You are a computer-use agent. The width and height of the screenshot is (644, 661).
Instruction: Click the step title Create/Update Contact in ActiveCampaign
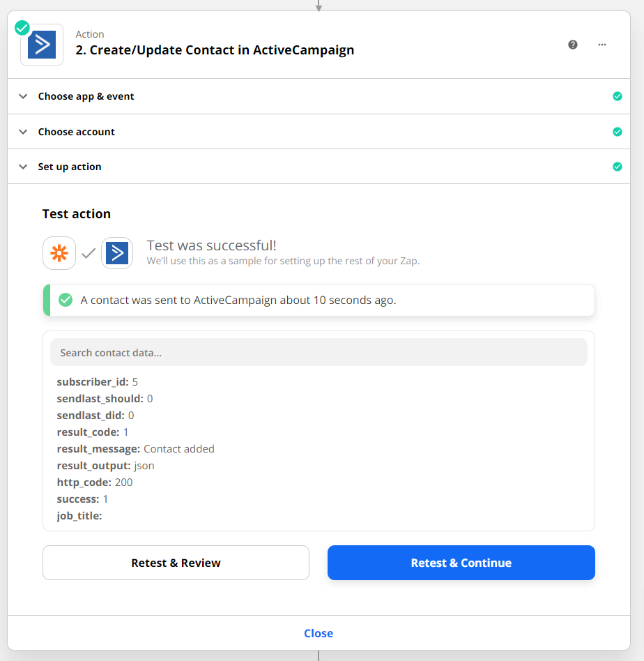(x=215, y=50)
